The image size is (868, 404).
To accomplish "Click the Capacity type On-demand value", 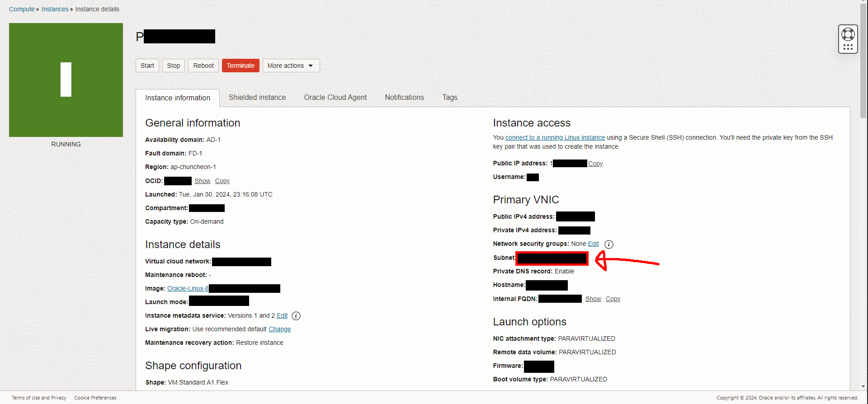I will coord(207,221).
